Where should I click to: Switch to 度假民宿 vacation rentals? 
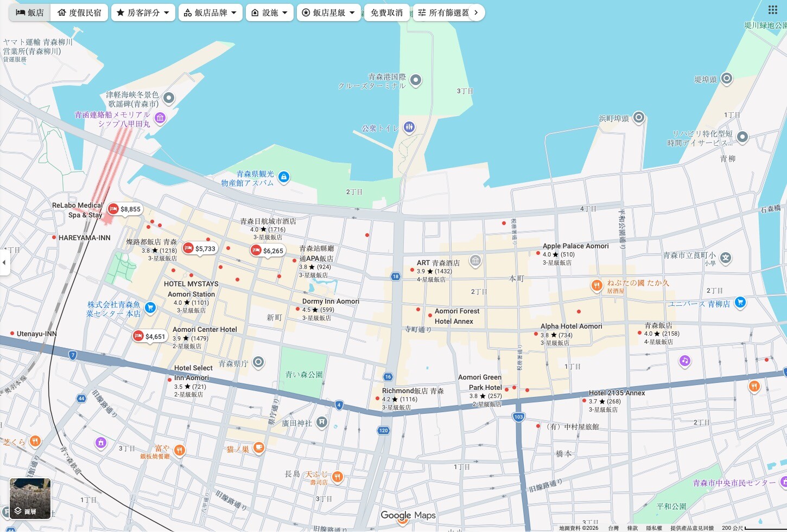(80, 12)
